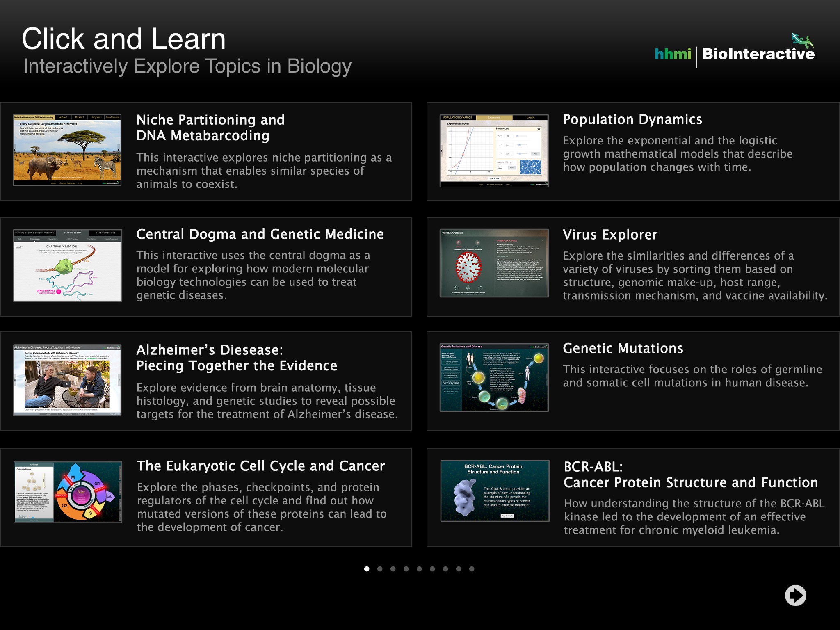Viewport: 840px width, 630px height.
Task: Select Central Dogma and Genetic Medicine title
Action: point(260,234)
